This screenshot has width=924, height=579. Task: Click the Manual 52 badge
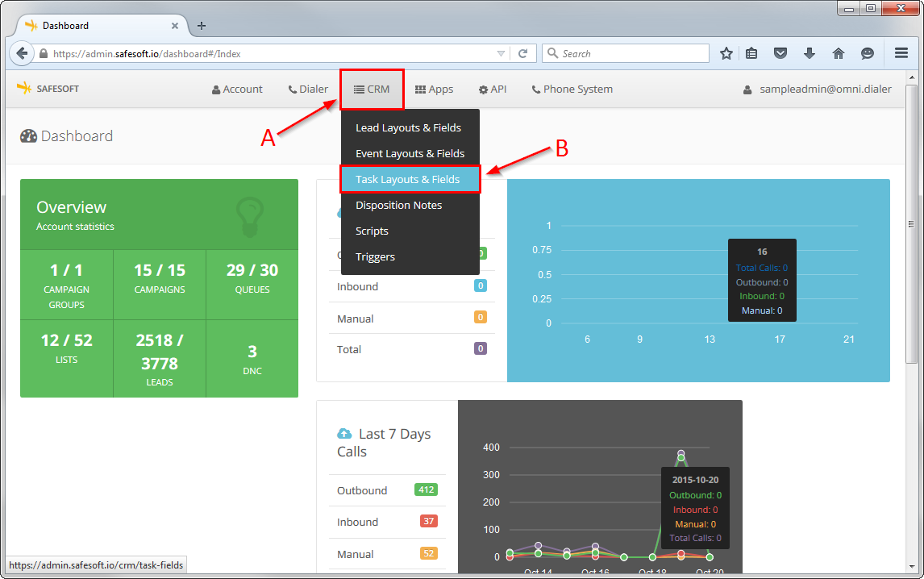tap(428, 554)
